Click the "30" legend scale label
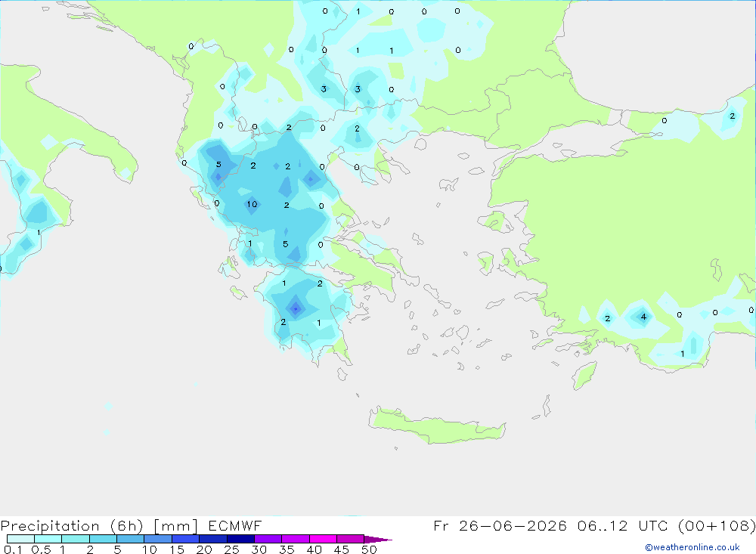Viewport: 756px width, 554px height. (259, 549)
